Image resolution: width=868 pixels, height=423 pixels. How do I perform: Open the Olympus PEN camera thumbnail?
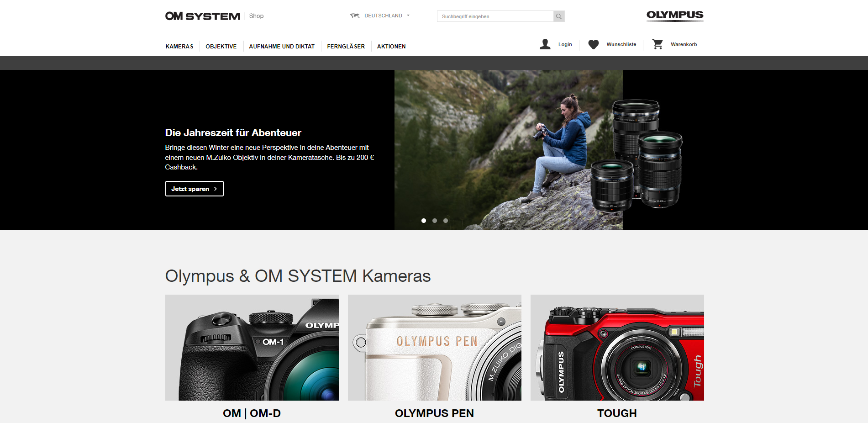(435, 348)
